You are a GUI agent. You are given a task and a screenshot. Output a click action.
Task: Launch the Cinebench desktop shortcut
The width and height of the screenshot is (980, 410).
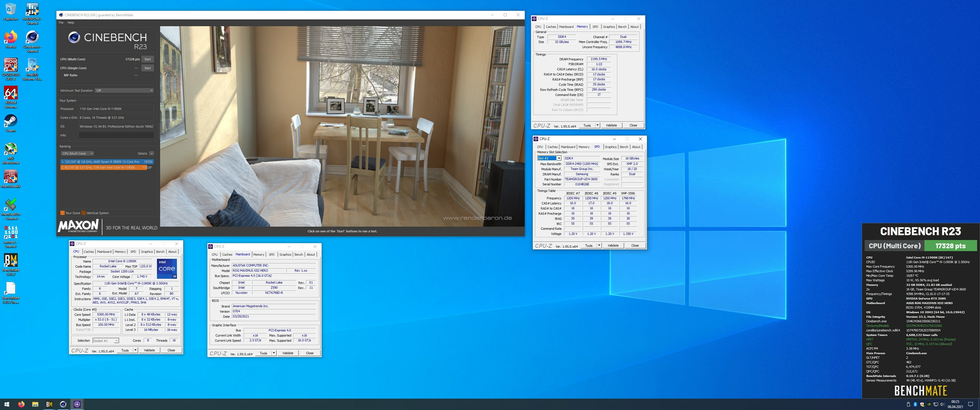click(x=32, y=42)
